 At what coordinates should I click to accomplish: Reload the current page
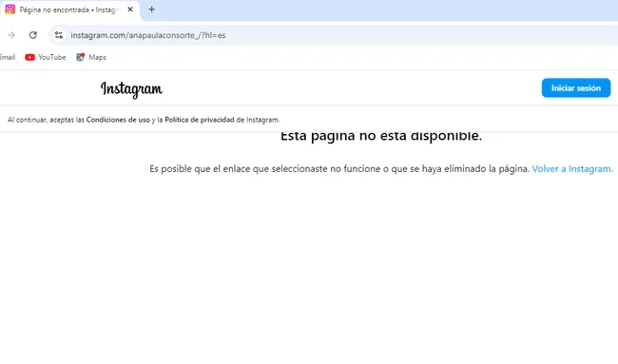tap(33, 35)
